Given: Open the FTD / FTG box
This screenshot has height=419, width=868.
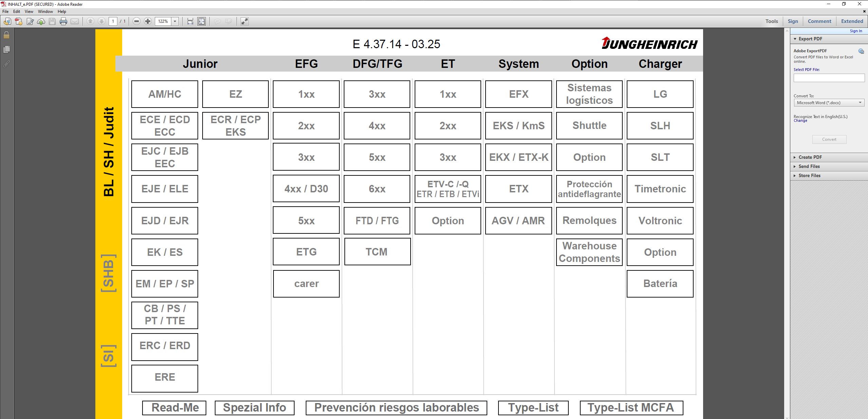Looking at the screenshot, I should 377,221.
